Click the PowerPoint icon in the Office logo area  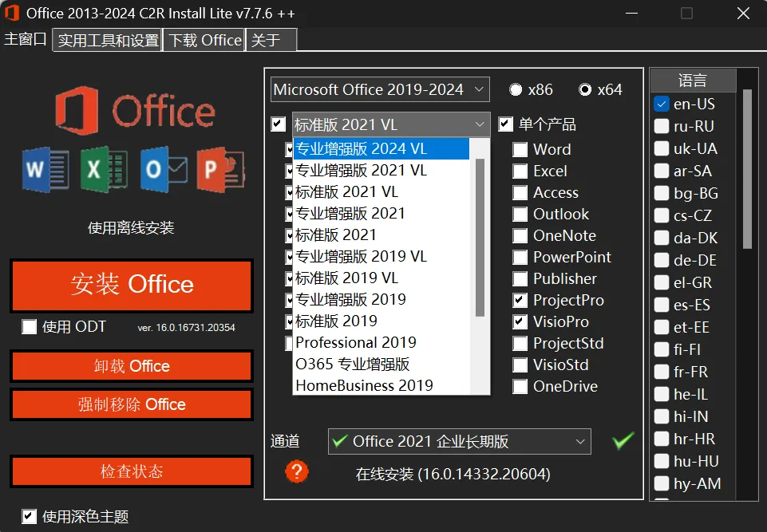(220, 169)
